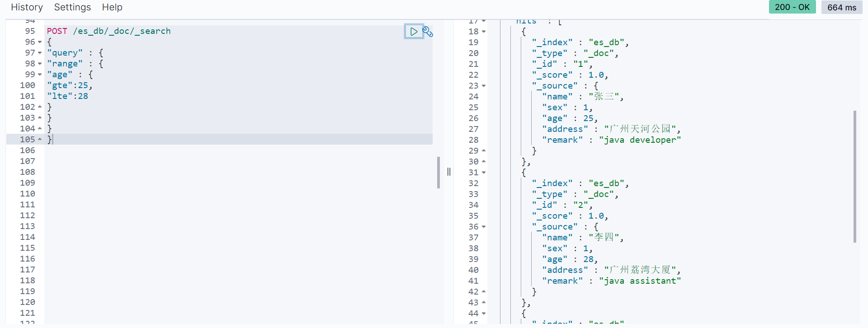Collapse the fold at editor line 96

click(40, 42)
